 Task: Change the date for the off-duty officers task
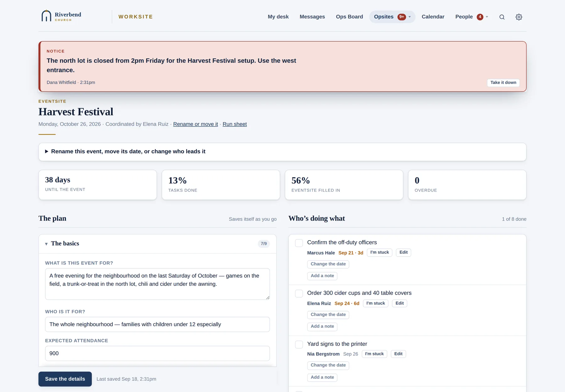328,264
